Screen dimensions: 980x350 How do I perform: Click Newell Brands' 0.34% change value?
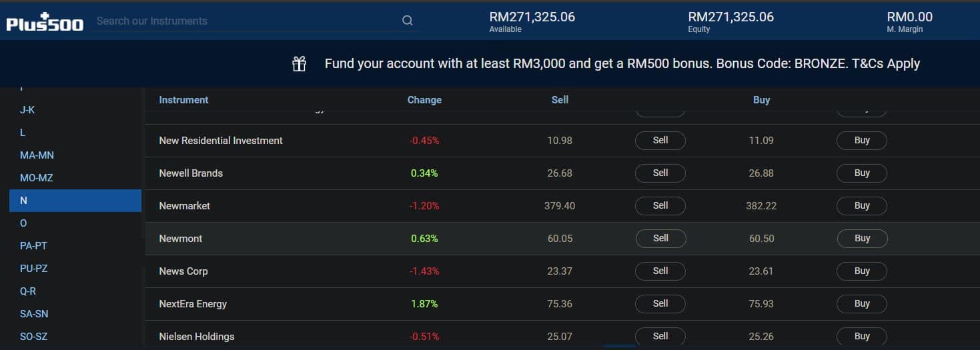click(x=424, y=173)
